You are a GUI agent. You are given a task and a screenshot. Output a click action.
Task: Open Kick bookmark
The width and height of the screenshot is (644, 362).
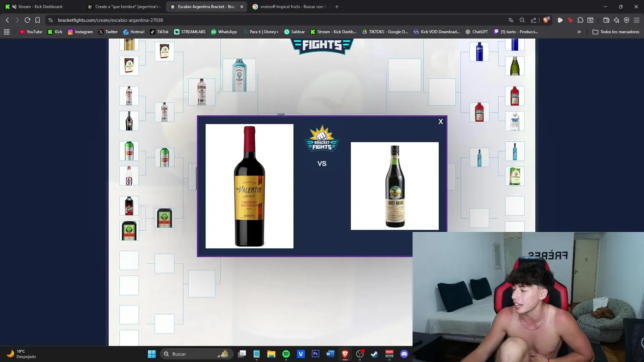point(55,32)
